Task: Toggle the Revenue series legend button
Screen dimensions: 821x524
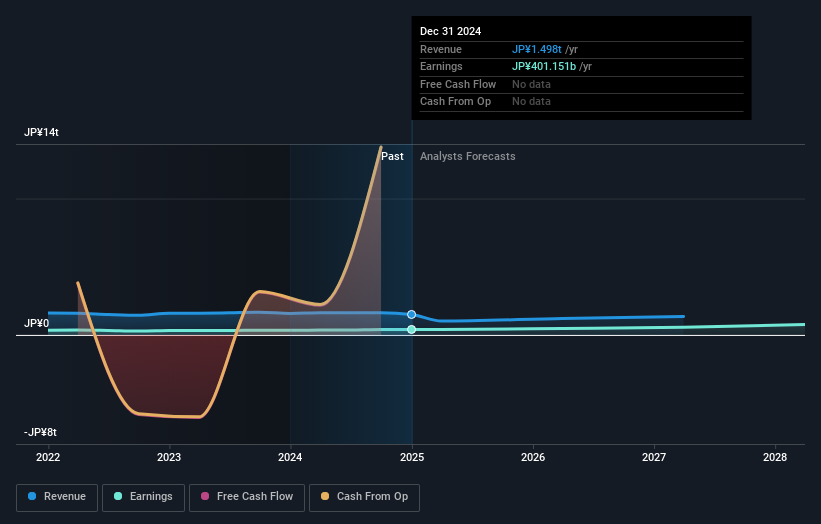Action: pyautogui.click(x=57, y=497)
